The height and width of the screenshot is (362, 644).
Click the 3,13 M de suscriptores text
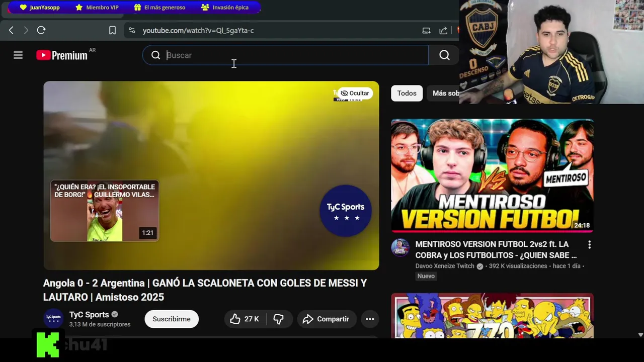click(100, 325)
